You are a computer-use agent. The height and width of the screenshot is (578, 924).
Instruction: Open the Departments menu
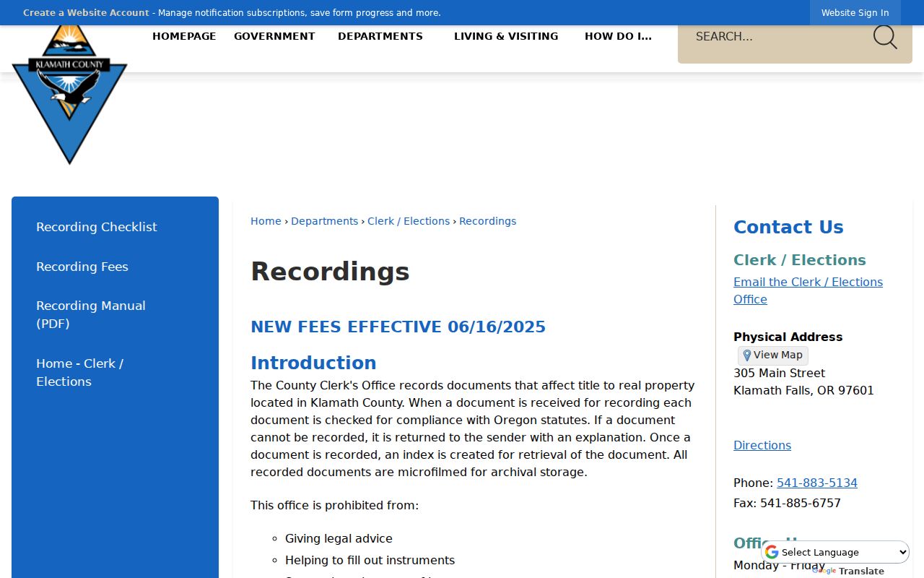point(380,36)
